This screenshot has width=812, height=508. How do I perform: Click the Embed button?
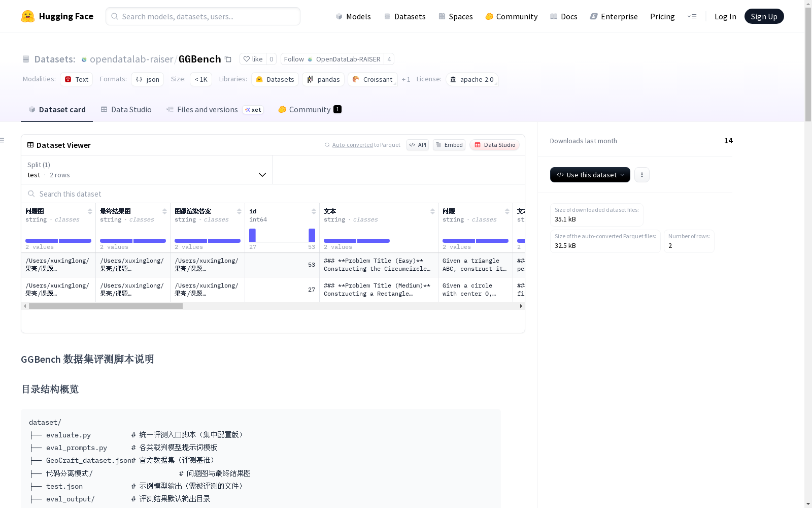pos(449,145)
